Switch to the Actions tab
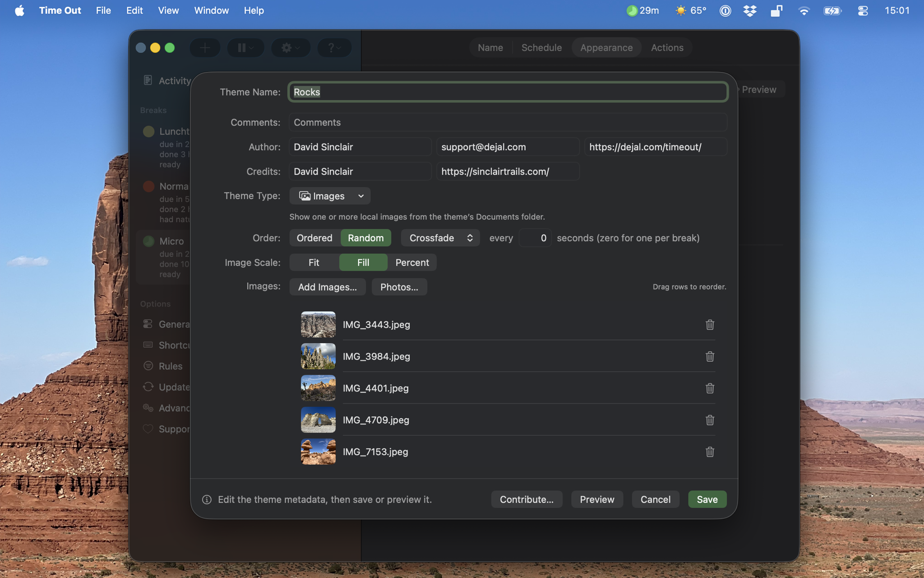Screen dimensions: 924x578 (x=667, y=47)
